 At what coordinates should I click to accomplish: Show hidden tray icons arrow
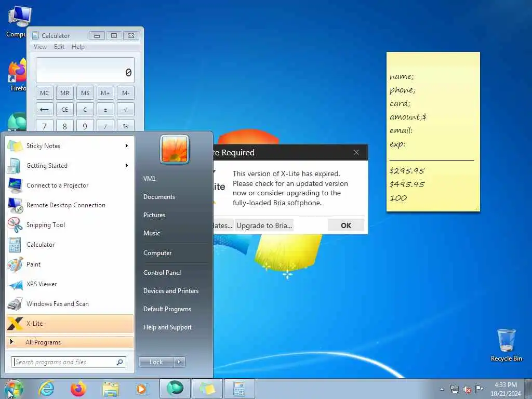tap(442, 390)
